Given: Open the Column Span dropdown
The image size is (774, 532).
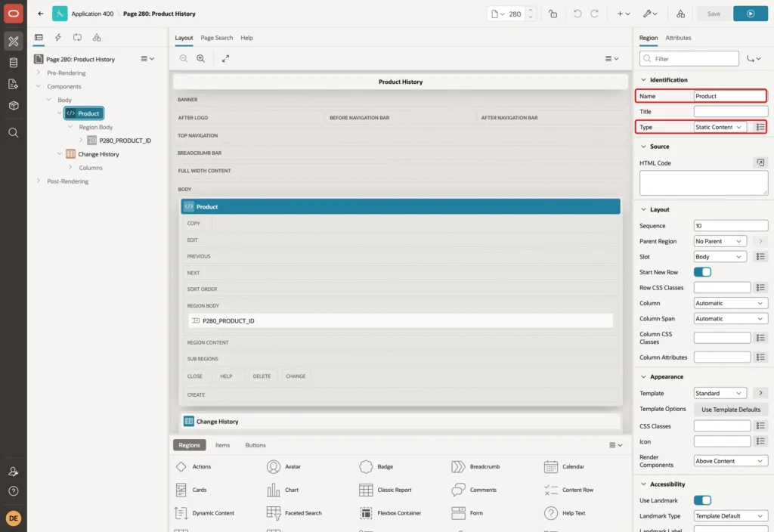Looking at the screenshot, I should [x=731, y=319].
